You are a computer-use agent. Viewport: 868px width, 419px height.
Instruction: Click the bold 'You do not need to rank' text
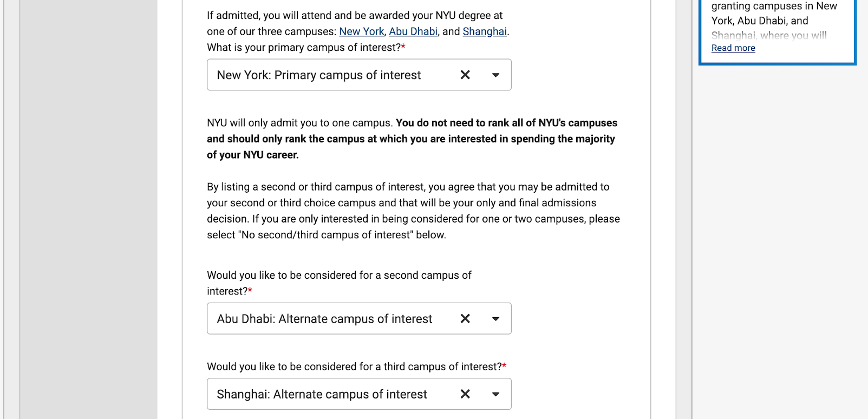pos(506,123)
